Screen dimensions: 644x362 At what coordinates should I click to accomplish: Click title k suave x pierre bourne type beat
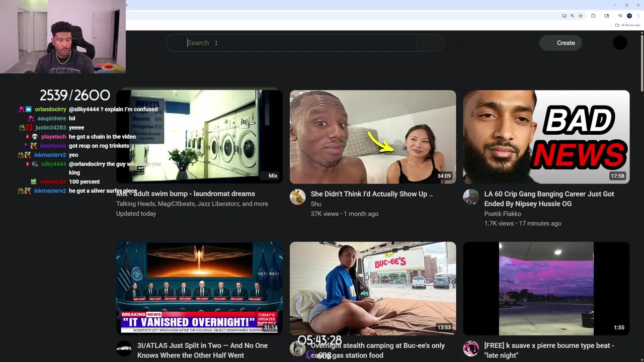pyautogui.click(x=549, y=350)
